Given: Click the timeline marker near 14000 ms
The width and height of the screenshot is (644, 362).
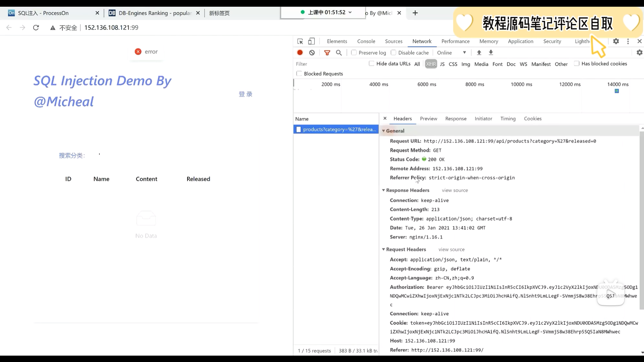Looking at the screenshot, I should (x=616, y=91).
